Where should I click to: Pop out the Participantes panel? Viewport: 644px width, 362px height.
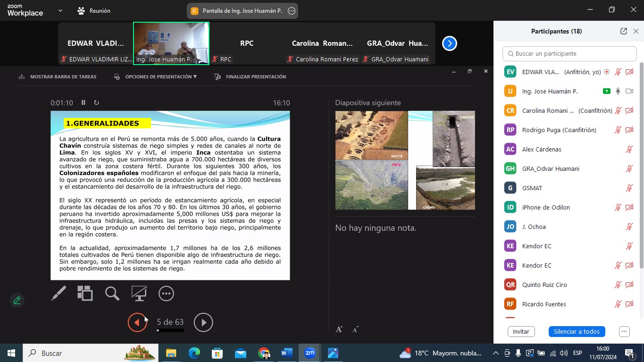pos(623,31)
